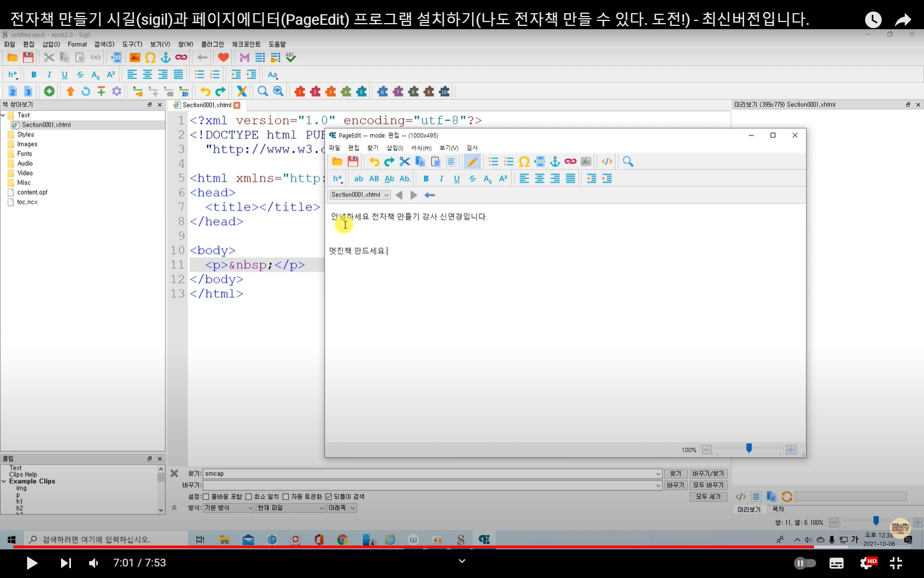Screen dimensions: 924x578
Task: Click the orange up arrow icon in Sigil
Action: pyautogui.click(x=70, y=91)
